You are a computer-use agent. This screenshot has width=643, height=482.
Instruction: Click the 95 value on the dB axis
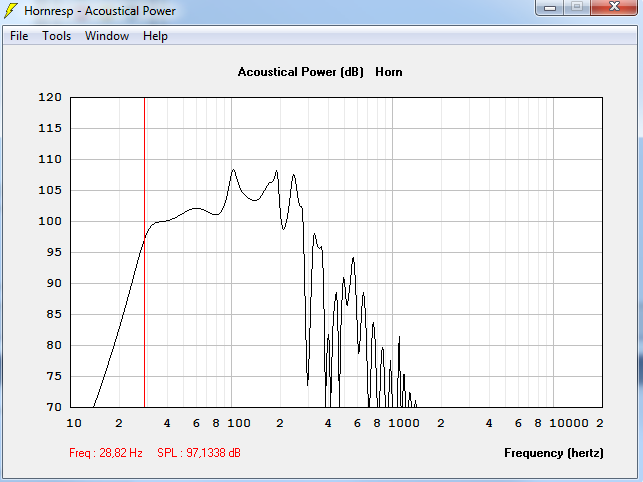(x=54, y=252)
